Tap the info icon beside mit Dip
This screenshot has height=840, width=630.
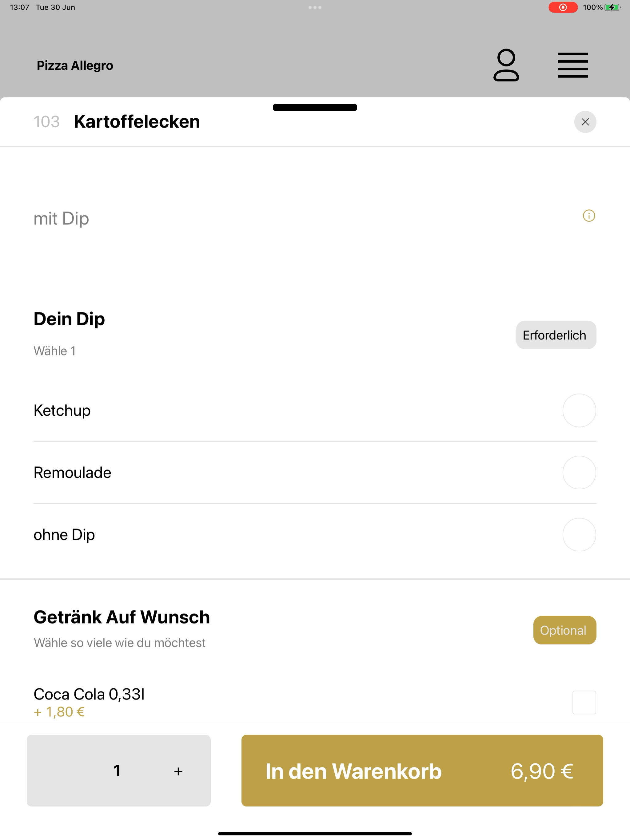pyautogui.click(x=588, y=216)
